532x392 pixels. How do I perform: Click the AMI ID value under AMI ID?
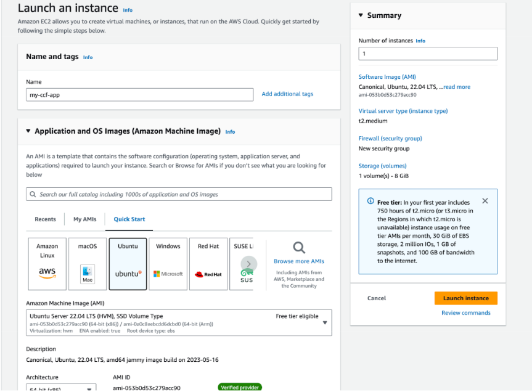pyautogui.click(x=147, y=388)
